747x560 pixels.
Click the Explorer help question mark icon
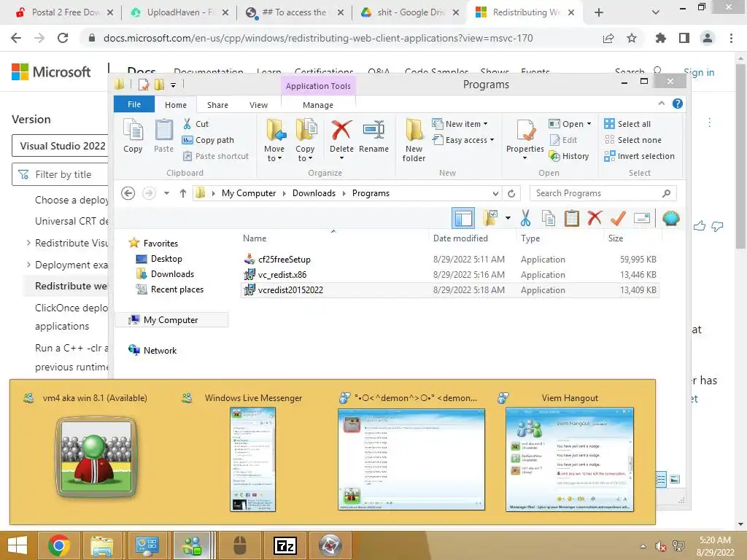678,104
